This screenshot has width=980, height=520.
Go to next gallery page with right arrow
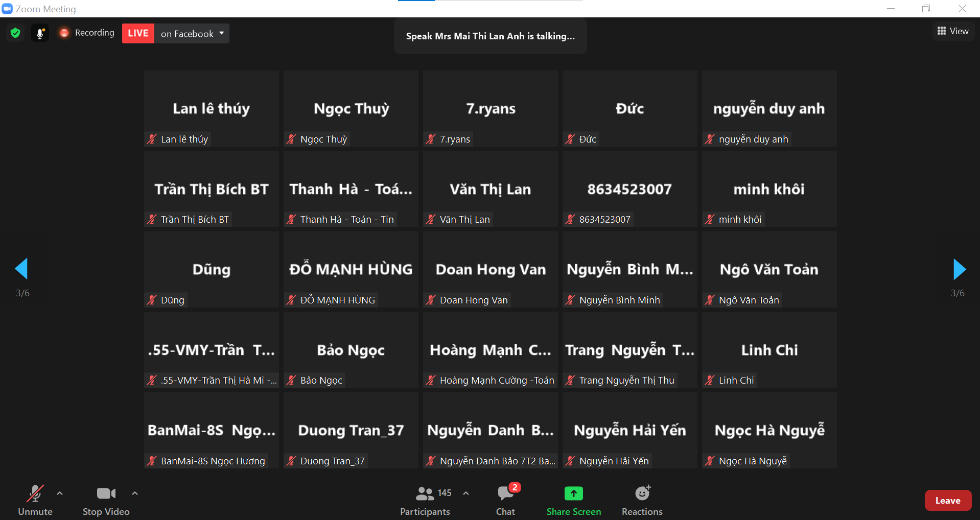pos(959,269)
